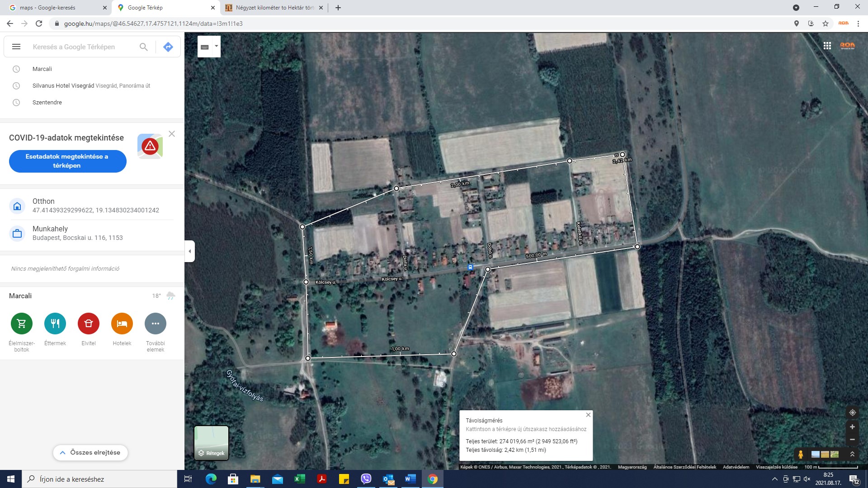
Task: Close the Távolságmérés measurement box
Action: pyautogui.click(x=588, y=415)
